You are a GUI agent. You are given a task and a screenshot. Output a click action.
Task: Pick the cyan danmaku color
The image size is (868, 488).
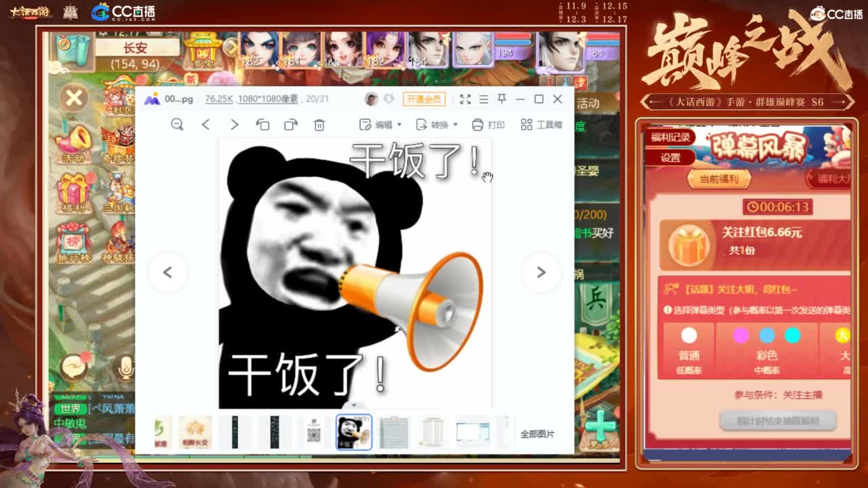pyautogui.click(x=793, y=335)
